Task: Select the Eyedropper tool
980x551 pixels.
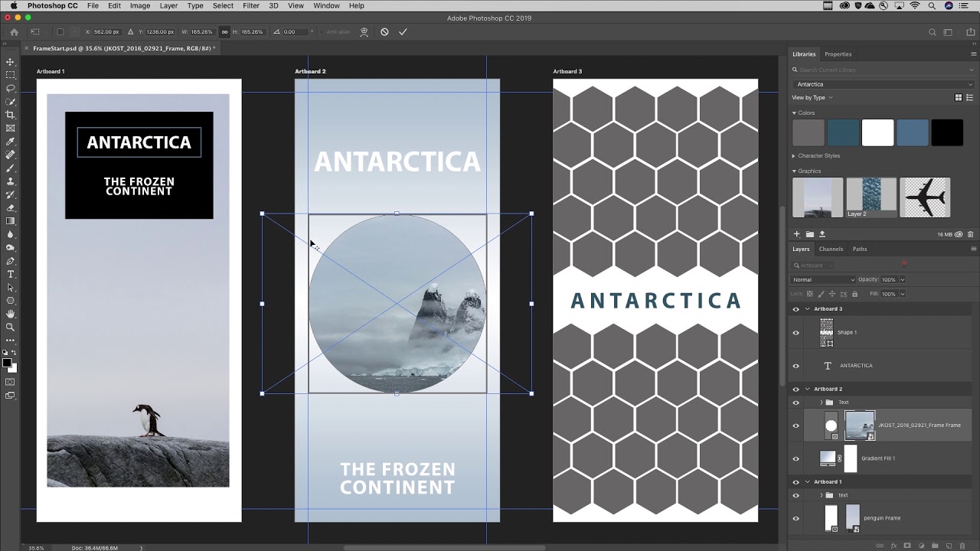Action: click(10, 142)
